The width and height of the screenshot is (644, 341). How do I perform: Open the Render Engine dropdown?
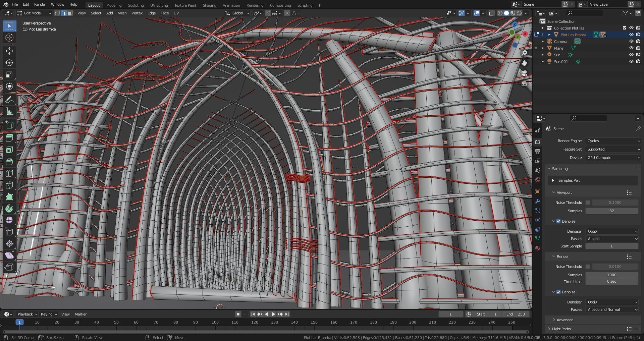pyautogui.click(x=613, y=141)
